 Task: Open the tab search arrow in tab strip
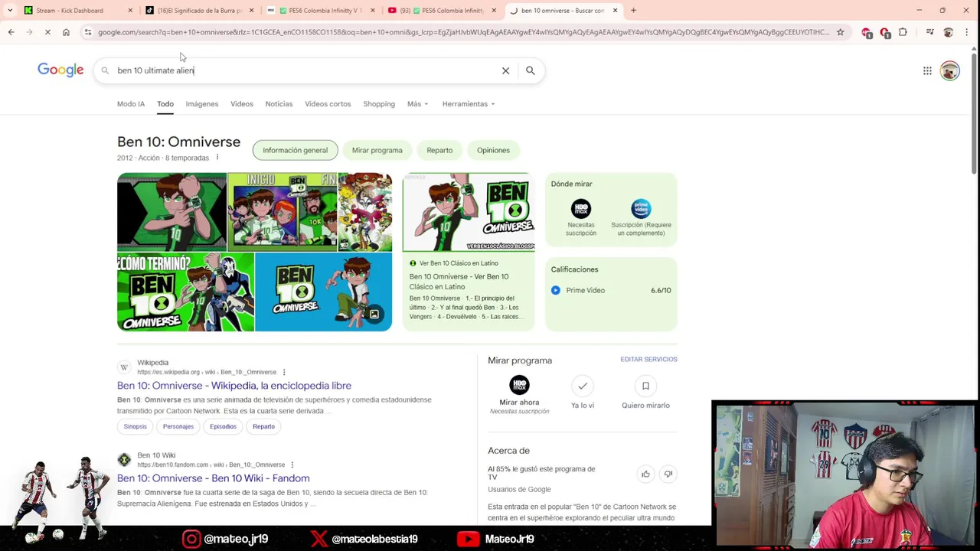(10, 10)
